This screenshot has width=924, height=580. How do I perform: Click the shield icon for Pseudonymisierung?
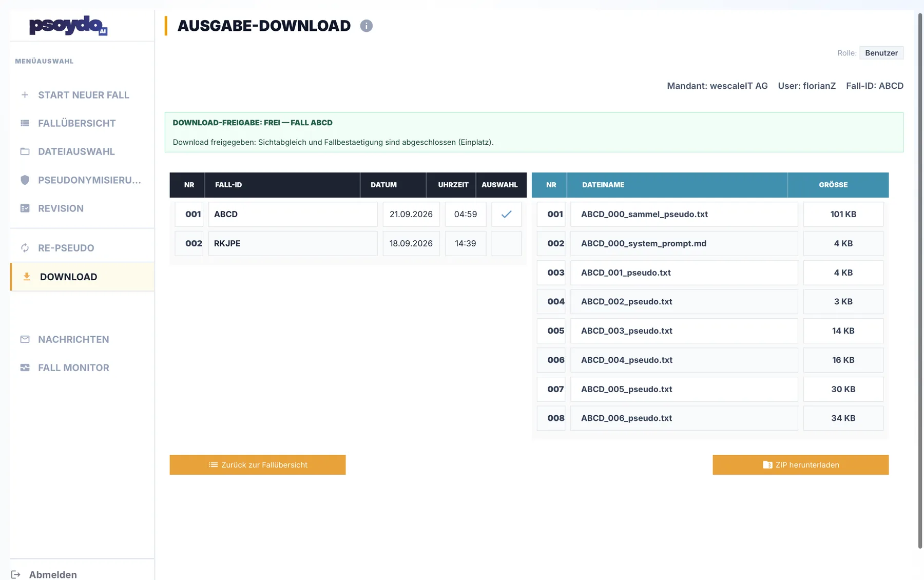pyautogui.click(x=25, y=180)
